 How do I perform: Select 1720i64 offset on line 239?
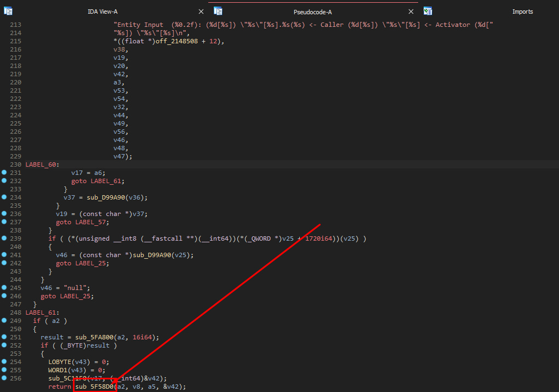click(x=318, y=238)
